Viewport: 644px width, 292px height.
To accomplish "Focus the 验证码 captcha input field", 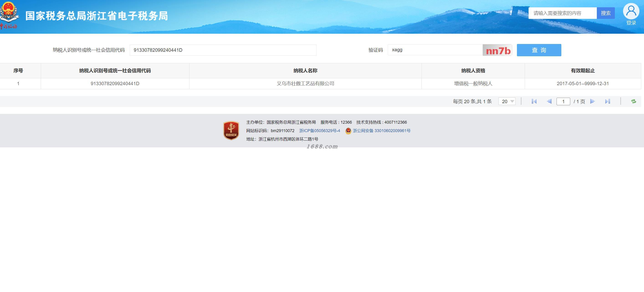I will pos(435,50).
